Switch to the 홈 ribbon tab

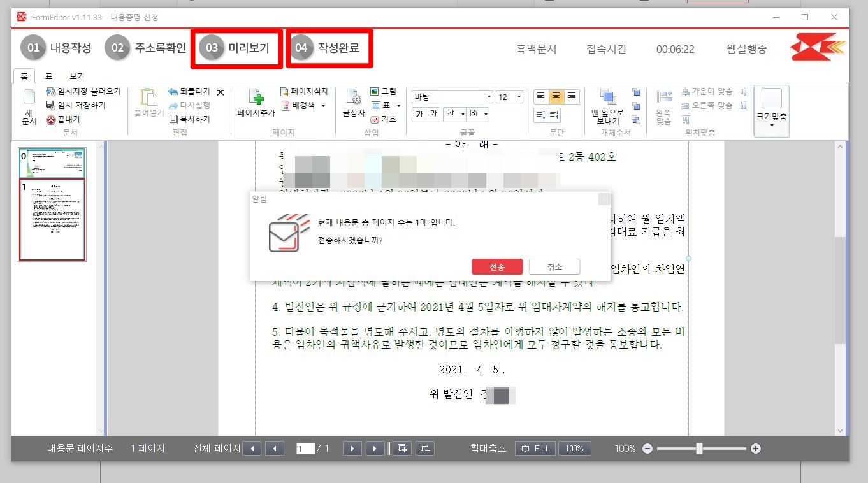[x=24, y=76]
